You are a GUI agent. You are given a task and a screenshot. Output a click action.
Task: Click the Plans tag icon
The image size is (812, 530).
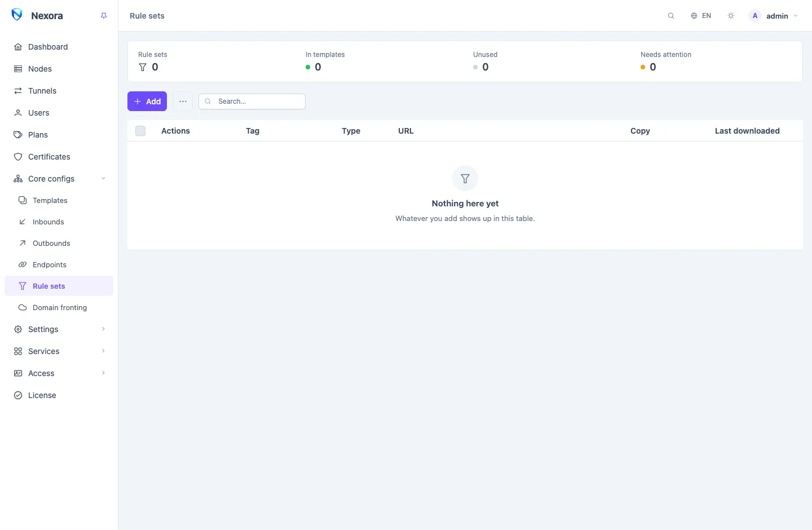pyautogui.click(x=18, y=135)
